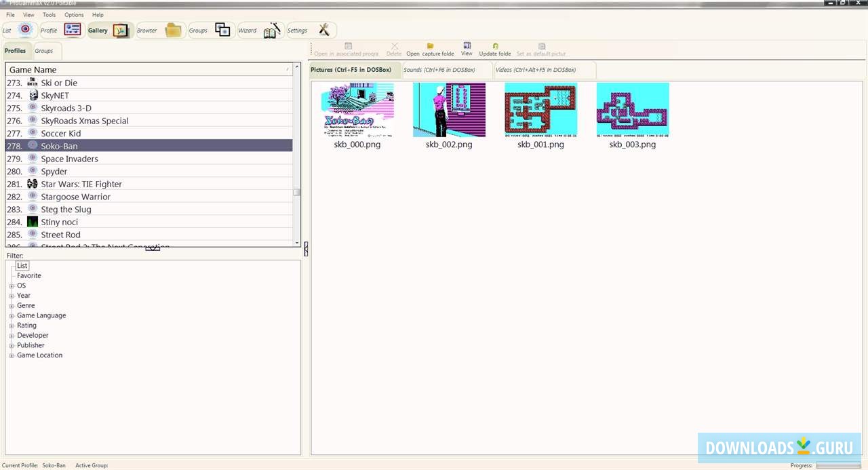868x470 pixels.
Task: Click Set as default picture icon
Action: pyautogui.click(x=541, y=46)
